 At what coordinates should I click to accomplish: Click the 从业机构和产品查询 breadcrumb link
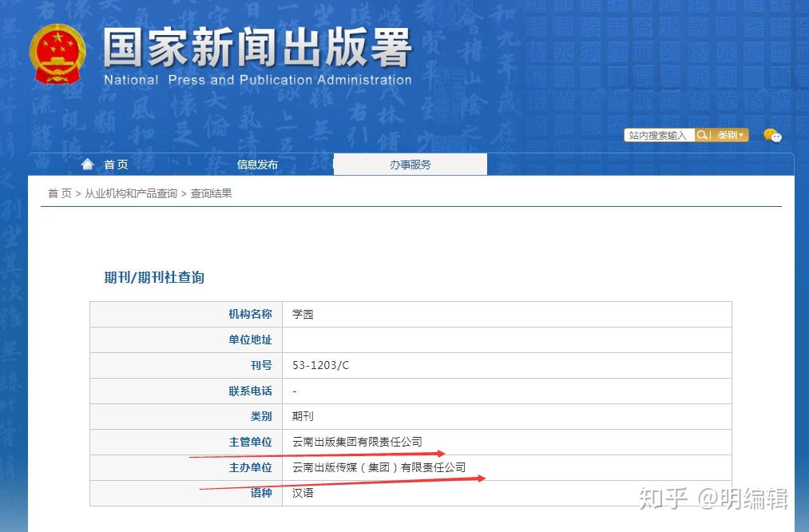[131, 193]
